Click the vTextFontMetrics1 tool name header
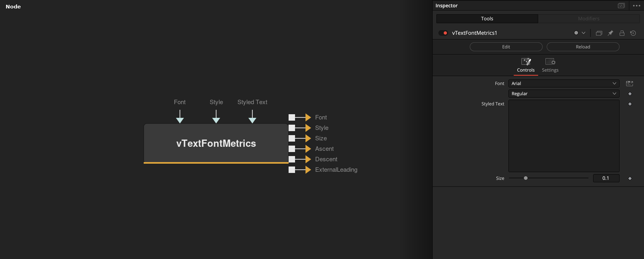This screenshot has height=259, width=644. coord(475,33)
